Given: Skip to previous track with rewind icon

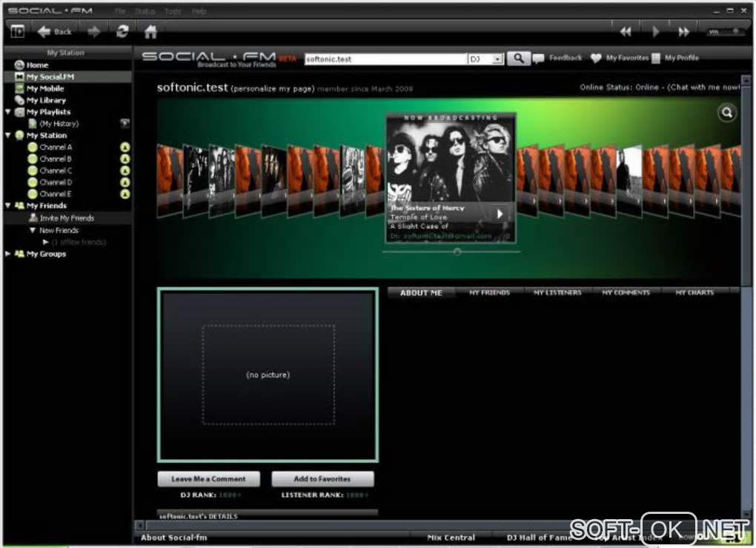Looking at the screenshot, I should 626,32.
